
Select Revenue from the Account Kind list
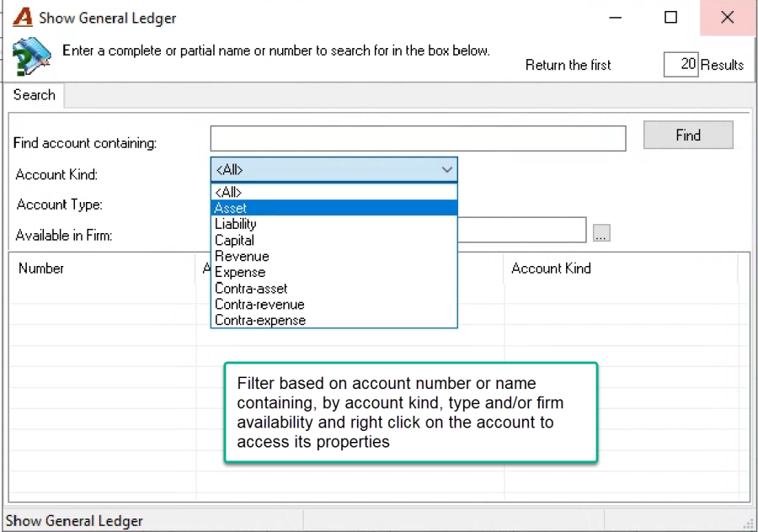click(x=334, y=256)
